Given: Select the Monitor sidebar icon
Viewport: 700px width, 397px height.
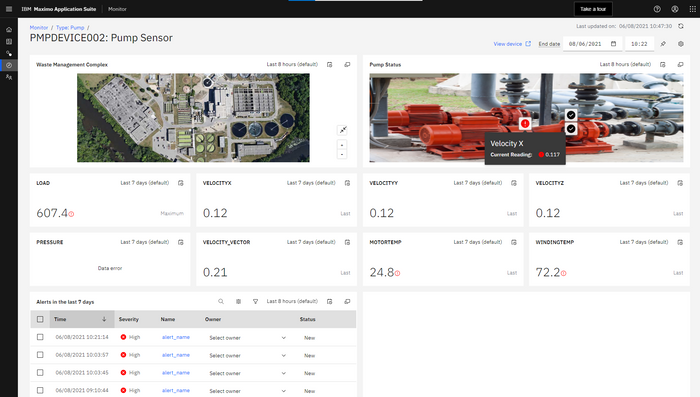Looking at the screenshot, I should pos(9,65).
